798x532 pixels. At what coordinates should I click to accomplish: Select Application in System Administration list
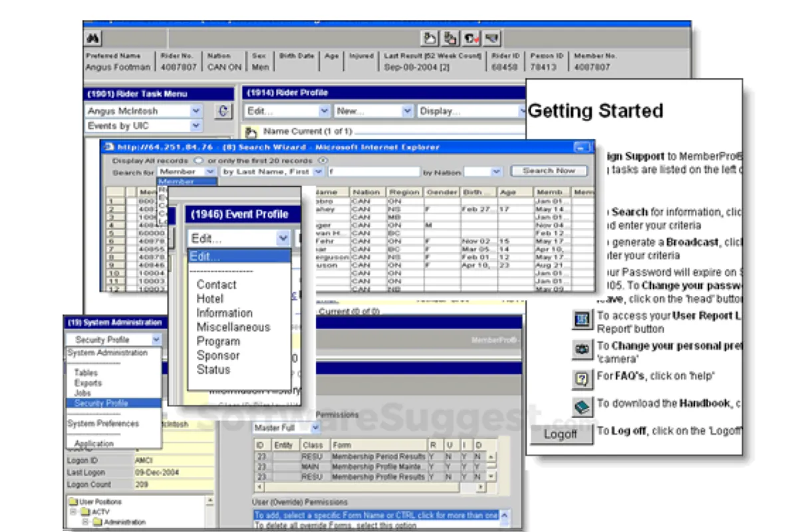94,444
